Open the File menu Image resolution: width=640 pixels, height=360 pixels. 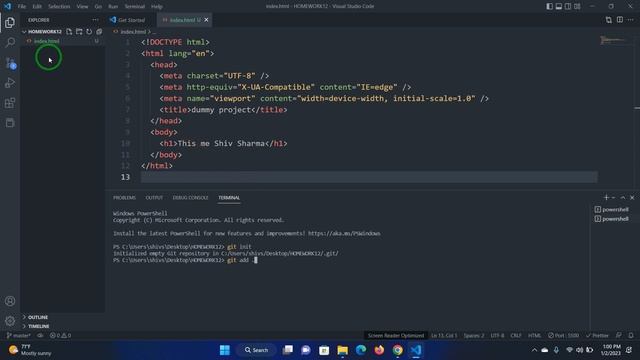tap(22, 6)
